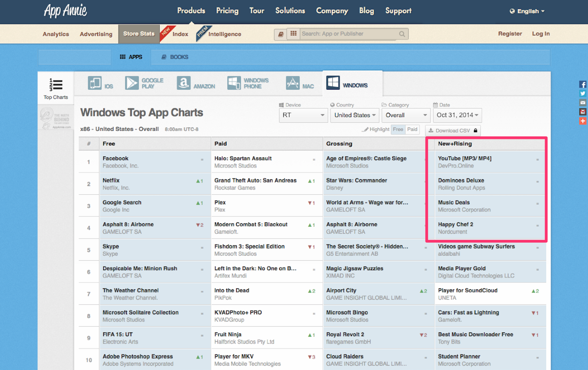Click the APPS grid tab
The height and width of the screenshot is (370, 588).
131,57
